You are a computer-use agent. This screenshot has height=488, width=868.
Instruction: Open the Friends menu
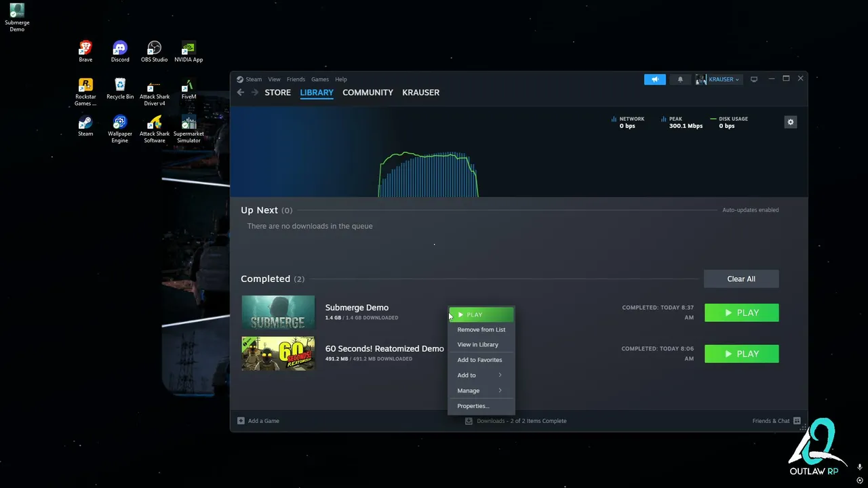296,79
